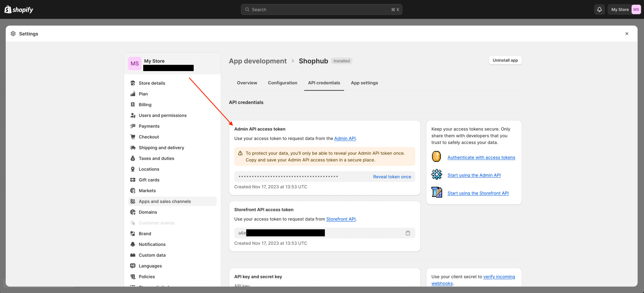Screen dimensions: 644x293
Task: Open the notifications bell icon
Action: coord(599,9)
